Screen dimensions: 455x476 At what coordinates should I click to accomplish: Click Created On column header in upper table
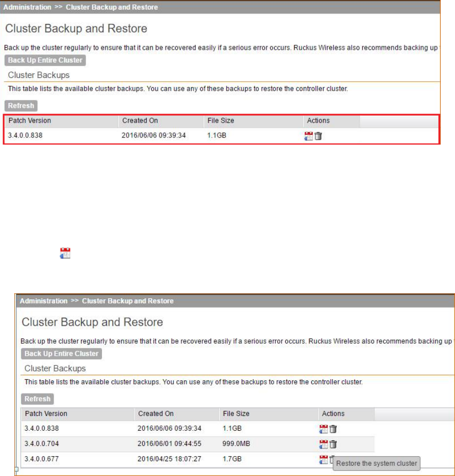tap(140, 121)
